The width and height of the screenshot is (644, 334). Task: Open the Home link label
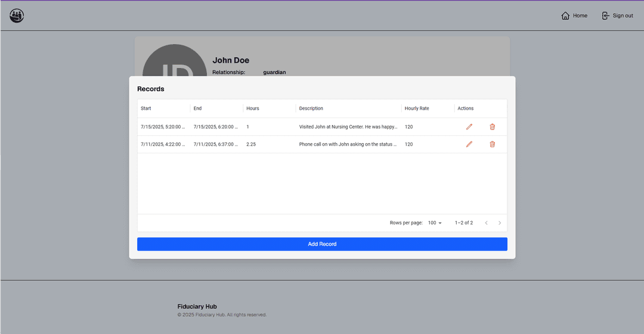coord(580,16)
